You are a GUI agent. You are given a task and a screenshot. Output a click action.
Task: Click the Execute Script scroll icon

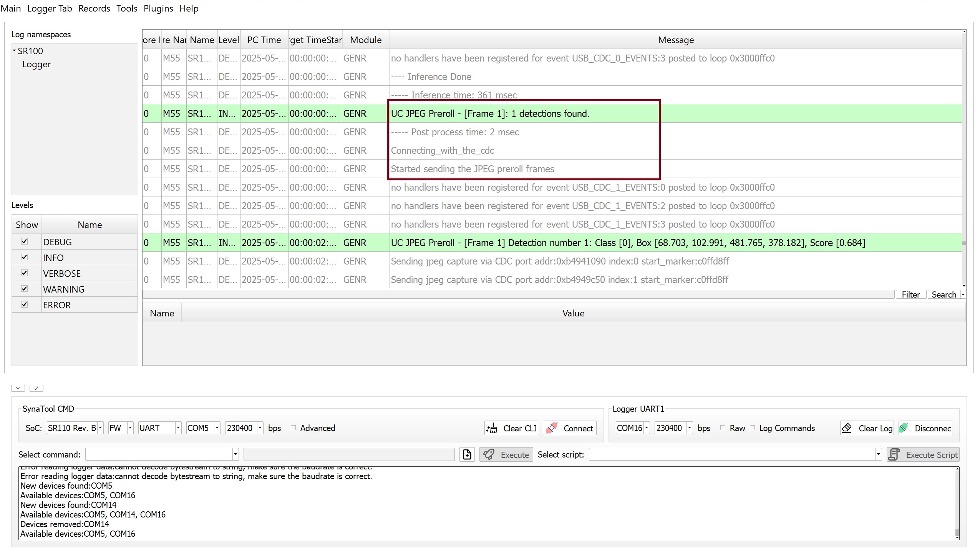tap(894, 454)
